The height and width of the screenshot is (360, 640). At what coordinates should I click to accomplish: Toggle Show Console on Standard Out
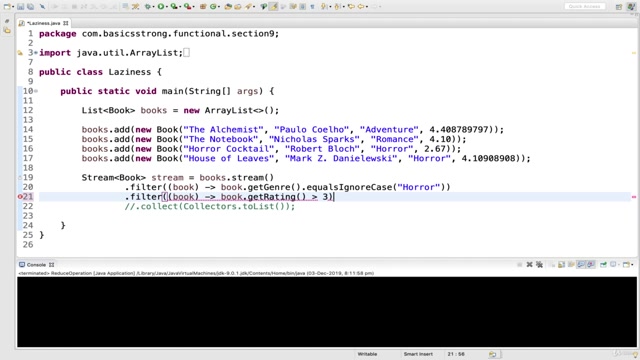point(581,265)
